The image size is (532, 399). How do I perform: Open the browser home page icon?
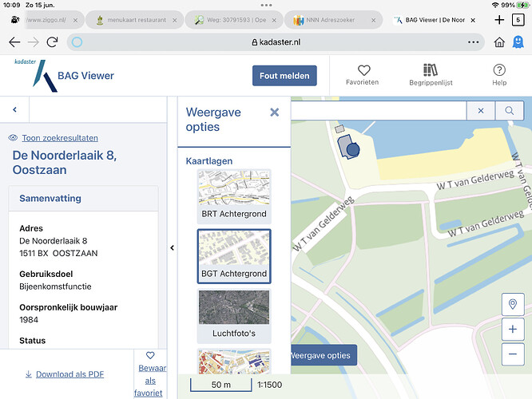[499, 42]
